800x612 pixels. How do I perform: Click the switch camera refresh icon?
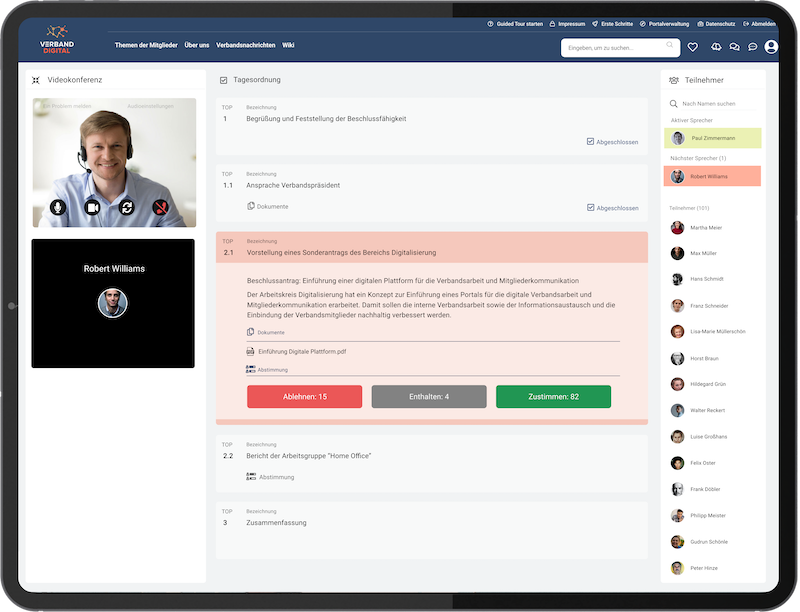pyautogui.click(x=126, y=208)
